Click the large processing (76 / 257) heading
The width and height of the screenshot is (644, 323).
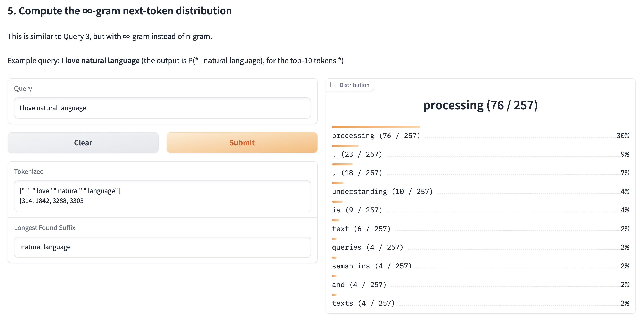coord(480,105)
